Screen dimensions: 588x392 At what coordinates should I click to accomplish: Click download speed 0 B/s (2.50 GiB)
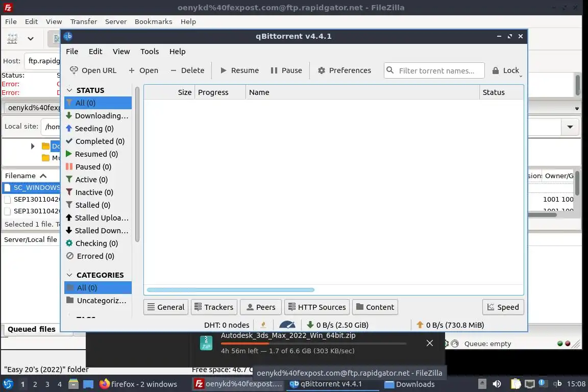(x=337, y=325)
